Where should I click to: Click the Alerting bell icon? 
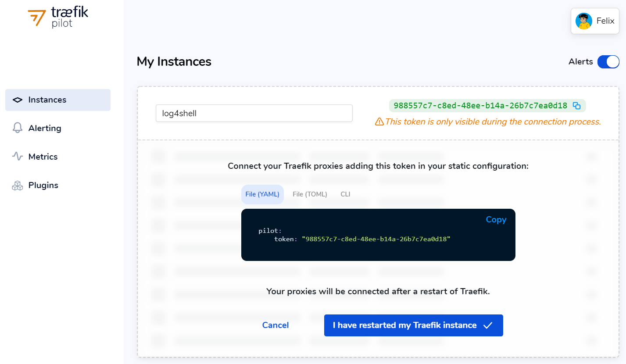[x=18, y=128]
